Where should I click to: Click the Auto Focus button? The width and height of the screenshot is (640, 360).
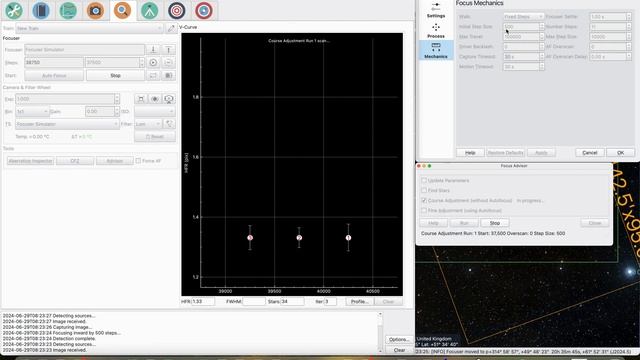pyautogui.click(x=54, y=76)
